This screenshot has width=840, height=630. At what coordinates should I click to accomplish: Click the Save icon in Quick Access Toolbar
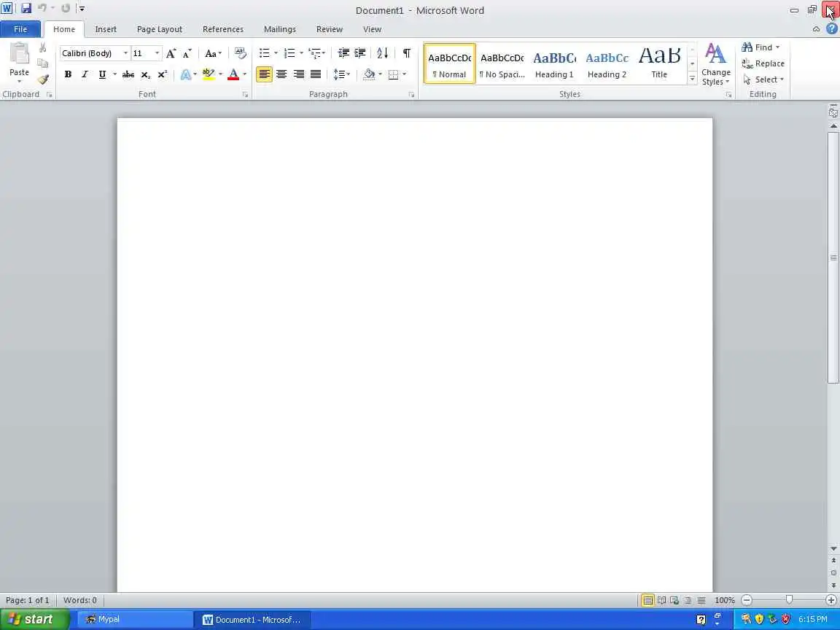point(26,9)
